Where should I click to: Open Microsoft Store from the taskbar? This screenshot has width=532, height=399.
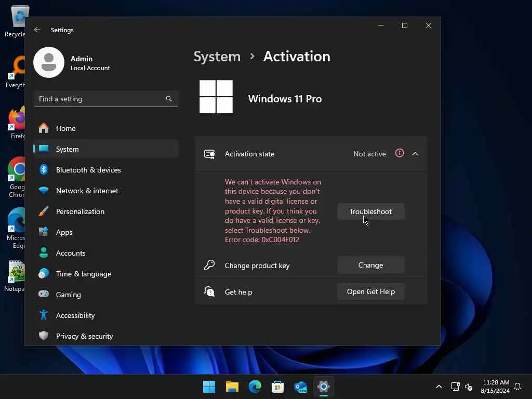click(277, 387)
